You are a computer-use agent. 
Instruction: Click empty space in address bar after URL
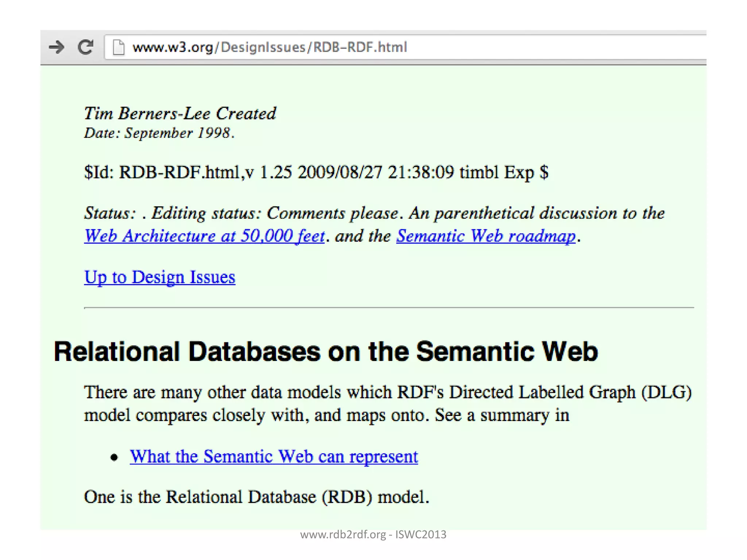[547, 47]
